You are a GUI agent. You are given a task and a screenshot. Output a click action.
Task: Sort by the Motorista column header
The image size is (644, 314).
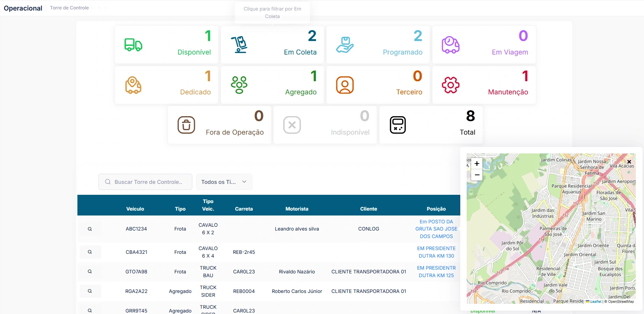point(297,209)
